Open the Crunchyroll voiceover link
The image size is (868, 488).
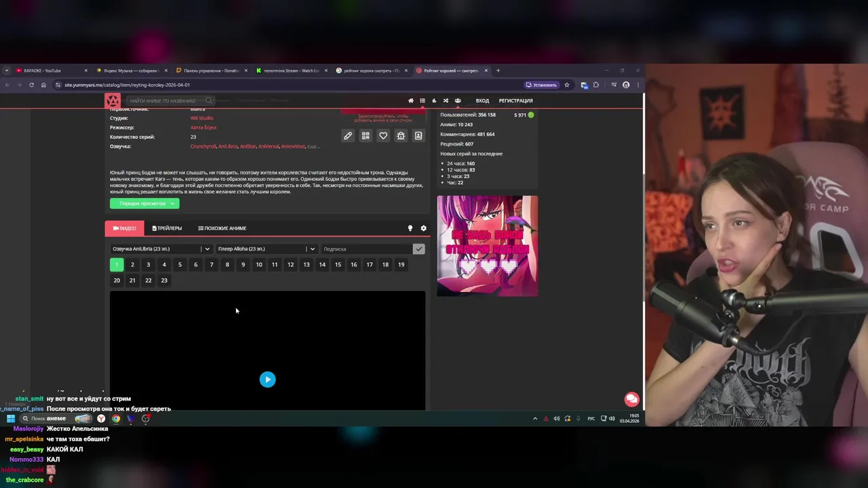point(203,146)
